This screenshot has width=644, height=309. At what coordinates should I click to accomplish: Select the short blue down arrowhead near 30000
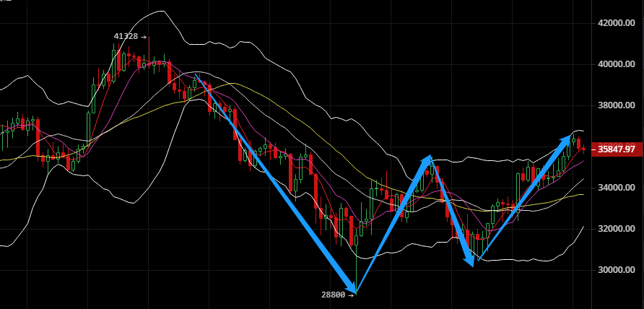point(469,260)
